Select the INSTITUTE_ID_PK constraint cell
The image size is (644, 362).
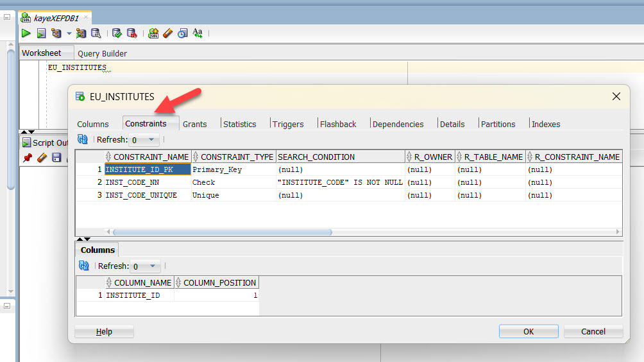click(148, 169)
